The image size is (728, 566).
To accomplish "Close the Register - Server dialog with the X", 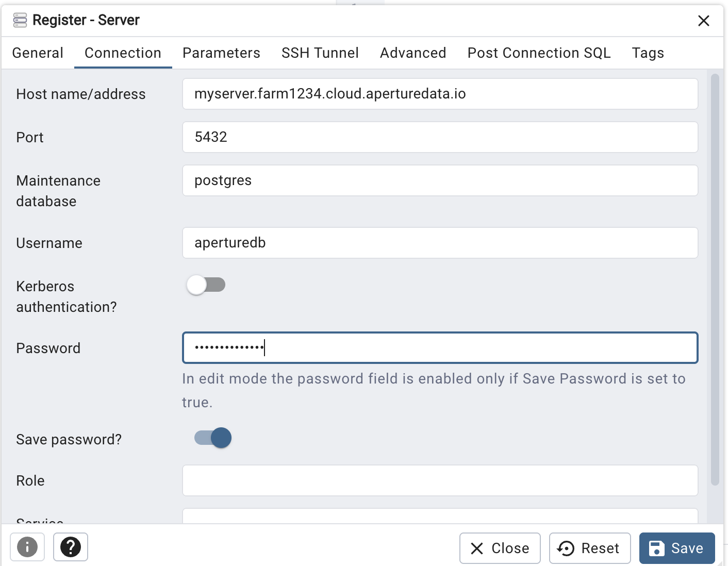I will pyautogui.click(x=704, y=21).
